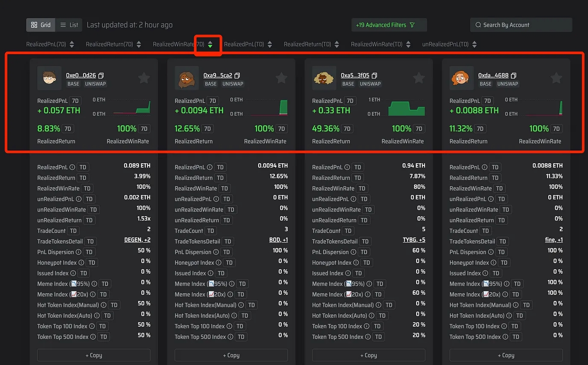588x365 pixels.
Task: Switch to Grid view
Action: coord(41,25)
